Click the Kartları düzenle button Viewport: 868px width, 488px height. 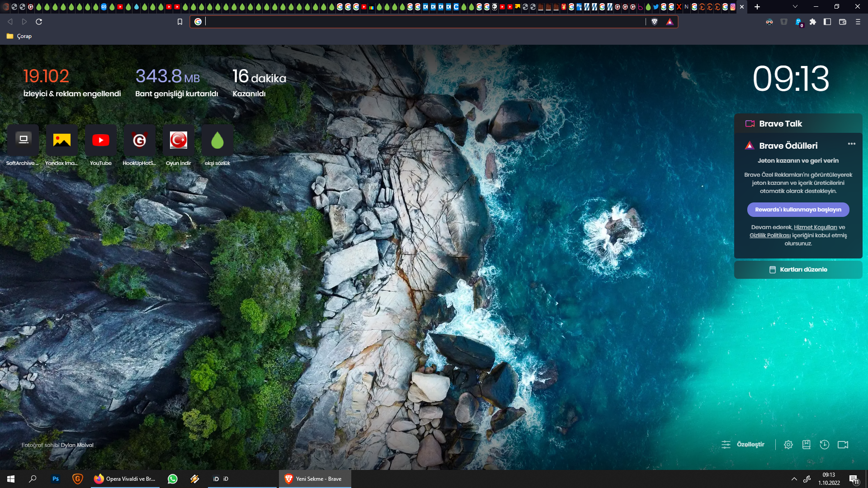[798, 270]
